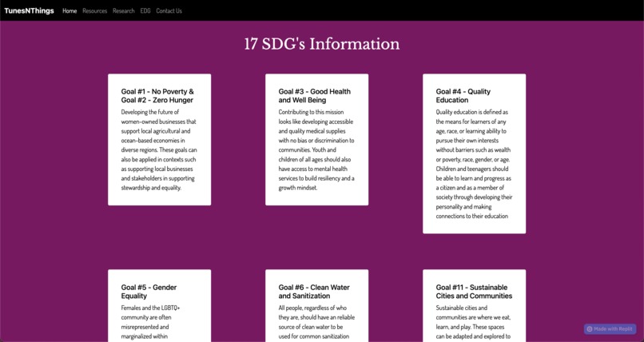Click the text 'All people, regardless of who'

click(x=314, y=308)
